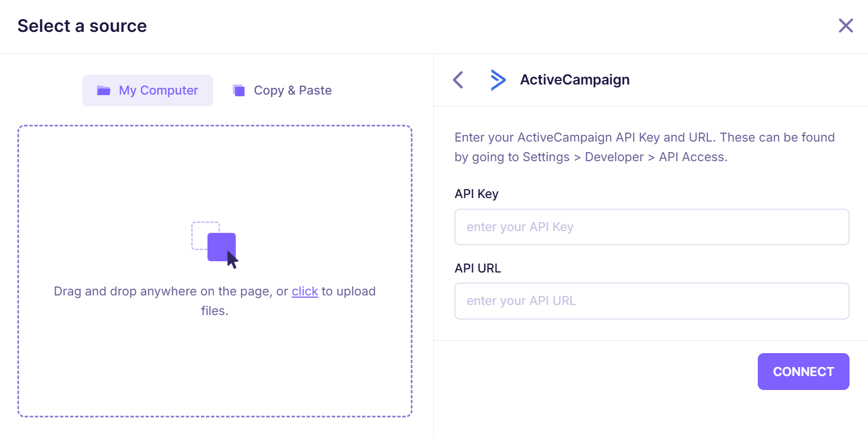Click the folder icon in My Computer tab
This screenshot has width=868, height=437.
[104, 91]
